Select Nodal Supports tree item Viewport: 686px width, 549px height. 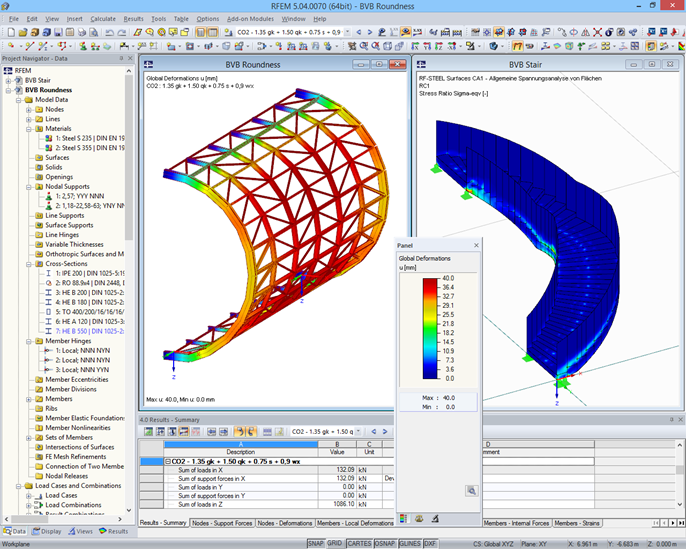[67, 187]
